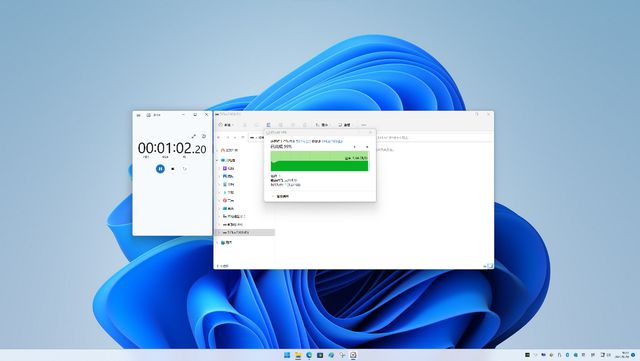Select This PC in the navigation pane
This screenshot has height=361, width=640.
[x=228, y=160]
